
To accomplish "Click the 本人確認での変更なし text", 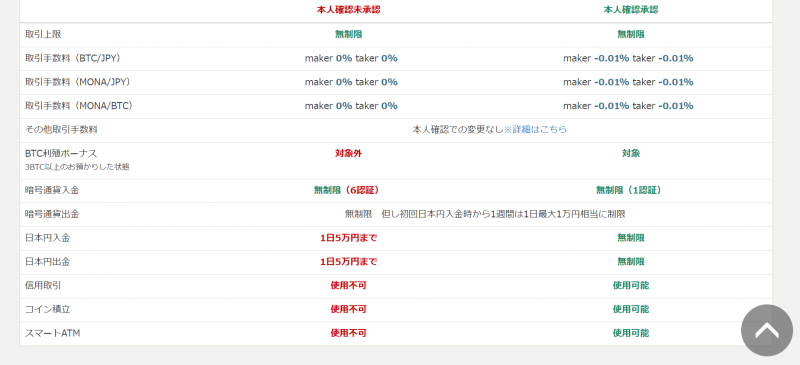I will point(458,130).
